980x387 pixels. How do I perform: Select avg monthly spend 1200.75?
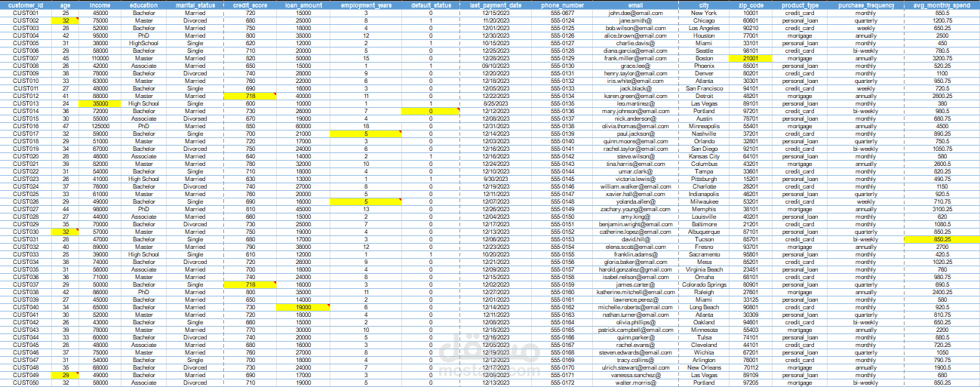941,20
